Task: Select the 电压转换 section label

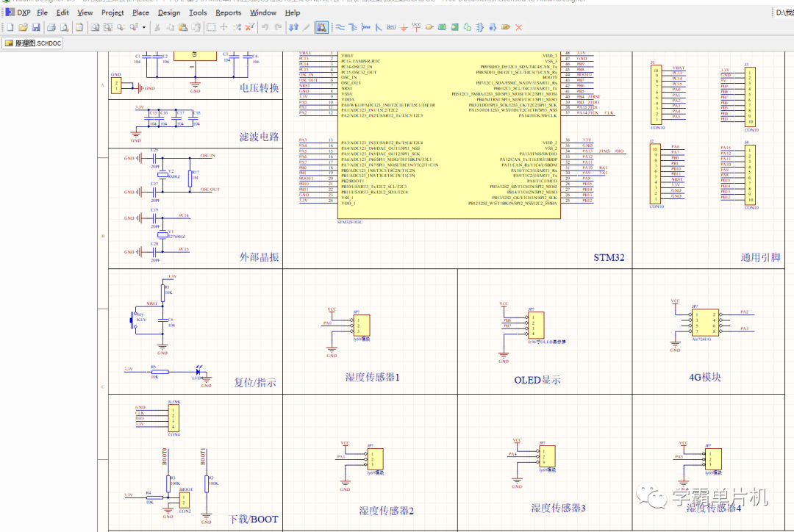Action: tap(260, 88)
